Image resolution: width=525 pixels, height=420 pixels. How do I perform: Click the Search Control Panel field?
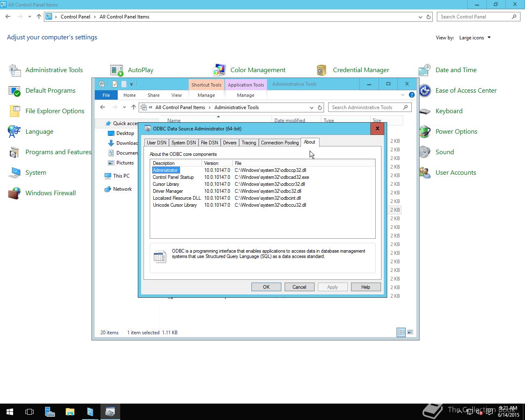[x=479, y=17]
